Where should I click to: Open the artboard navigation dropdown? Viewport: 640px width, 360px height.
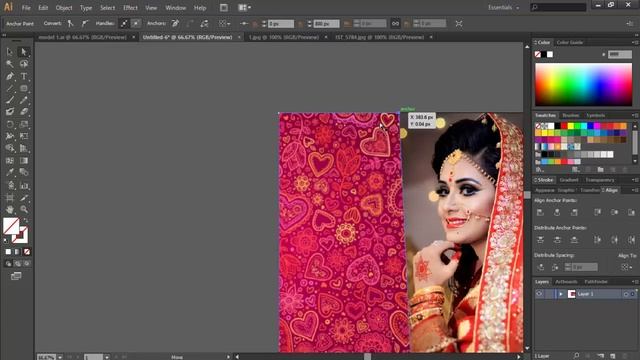coord(107,357)
